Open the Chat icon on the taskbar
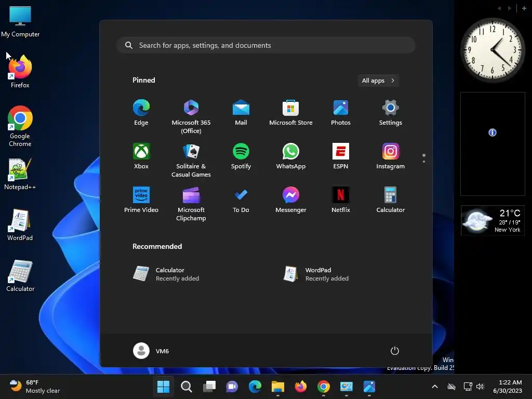Screen dimensions: 532x399 (232, 387)
